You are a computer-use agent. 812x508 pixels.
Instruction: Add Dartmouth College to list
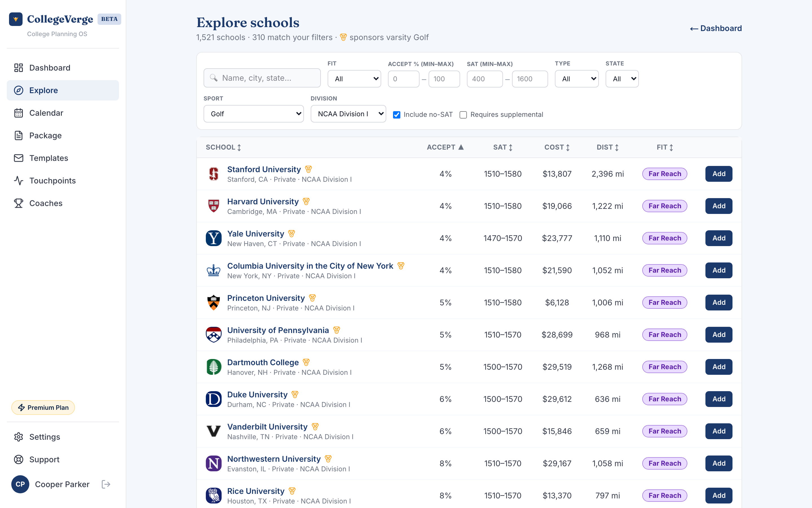[x=718, y=367]
